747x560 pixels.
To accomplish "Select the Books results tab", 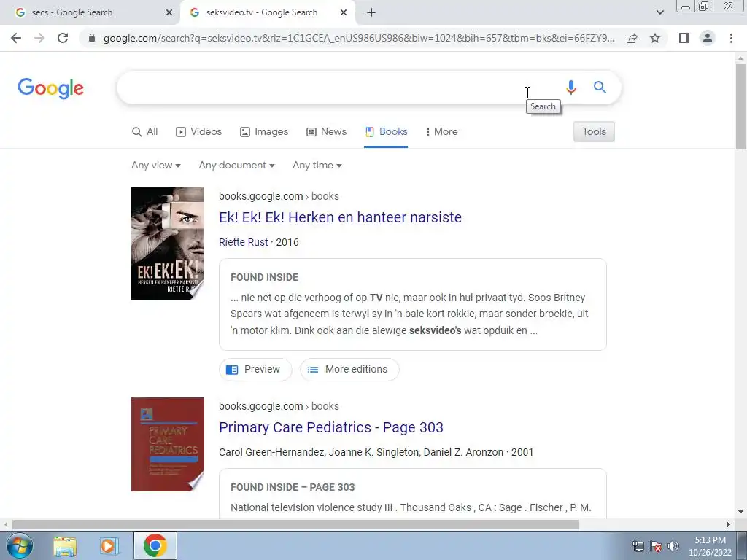I will 386,132.
